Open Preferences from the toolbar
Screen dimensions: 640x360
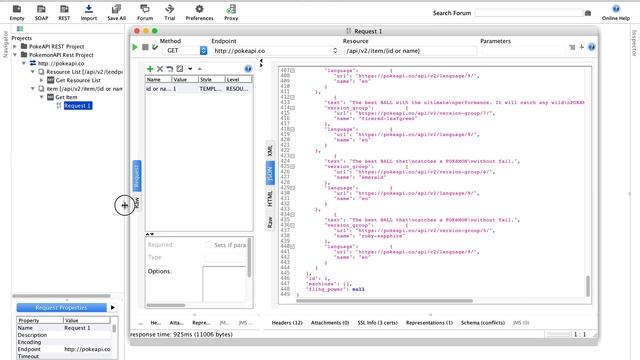tap(199, 13)
